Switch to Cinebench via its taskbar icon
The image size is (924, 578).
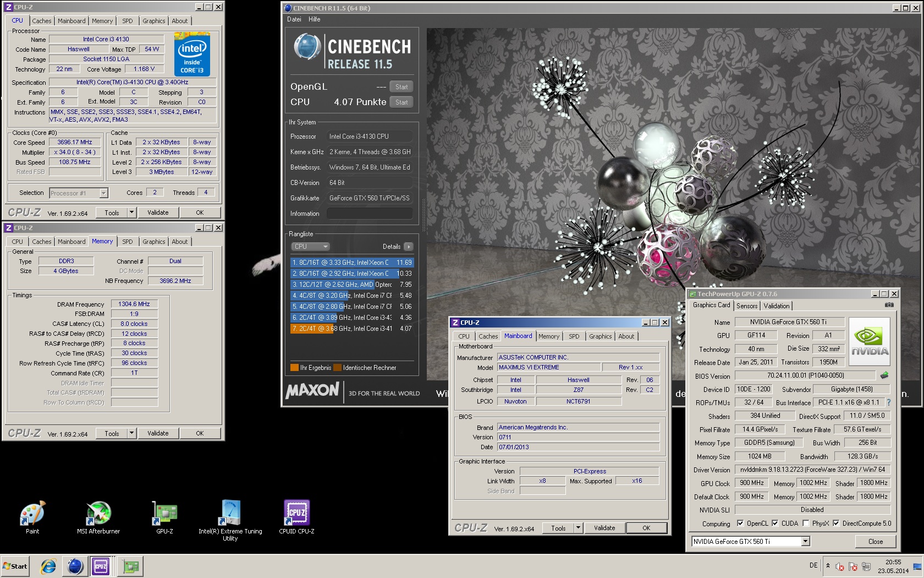(x=75, y=566)
